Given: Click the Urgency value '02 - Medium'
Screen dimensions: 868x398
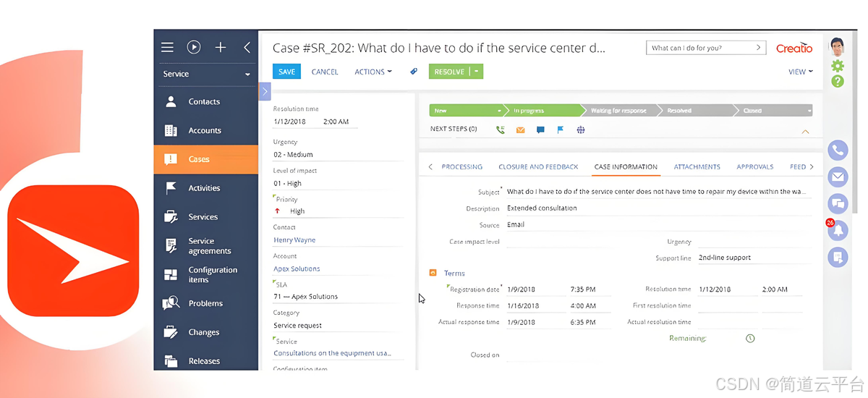Looking at the screenshot, I should (x=293, y=154).
